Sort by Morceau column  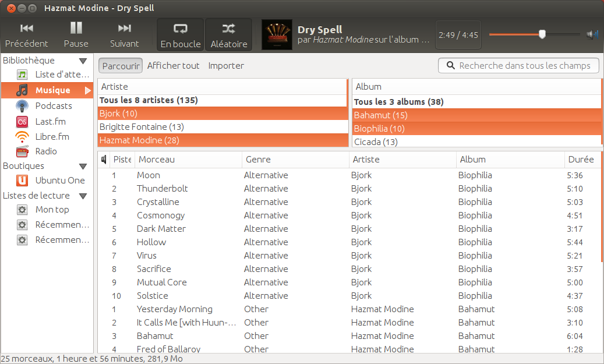[x=188, y=160]
